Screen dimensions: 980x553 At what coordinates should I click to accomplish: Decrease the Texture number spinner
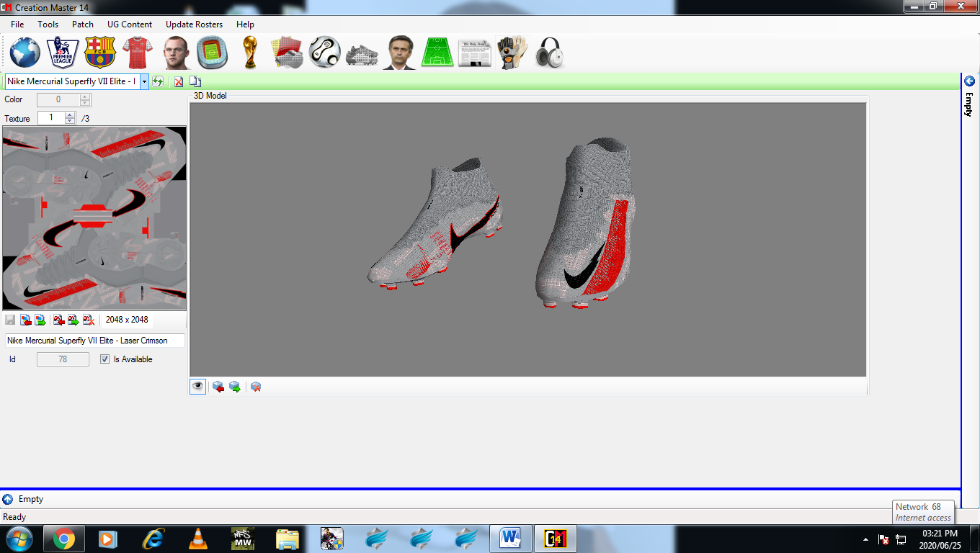(x=70, y=121)
